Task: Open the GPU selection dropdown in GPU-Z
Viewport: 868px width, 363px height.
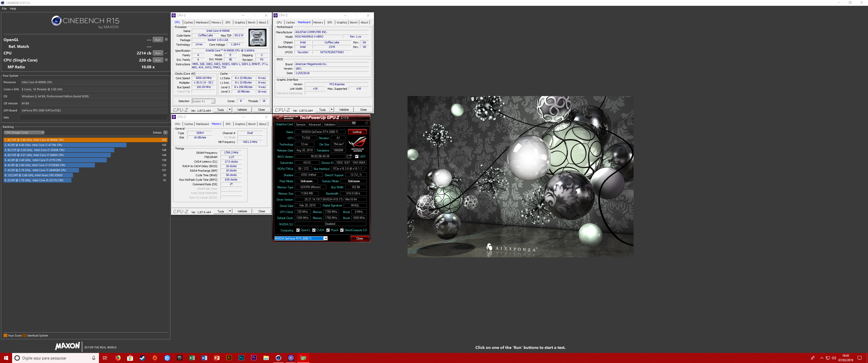Action: coord(301,238)
